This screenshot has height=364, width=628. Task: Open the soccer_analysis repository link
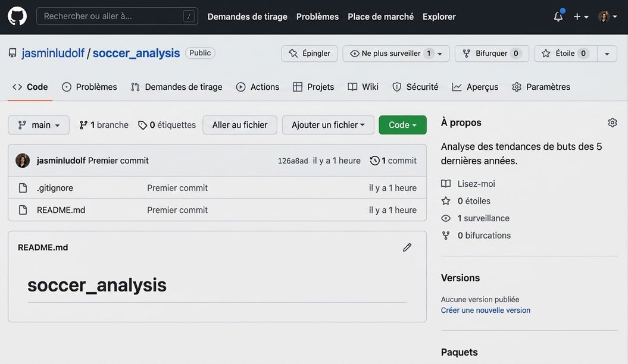click(x=136, y=53)
